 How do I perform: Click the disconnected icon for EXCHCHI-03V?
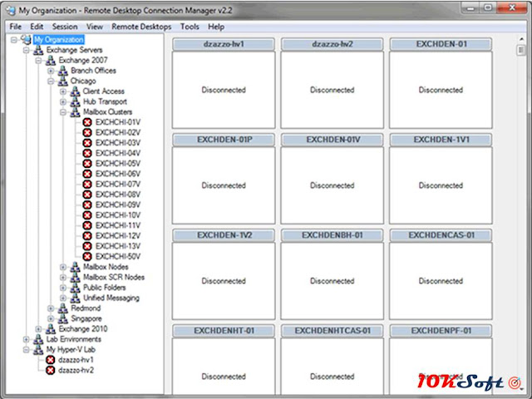click(87, 143)
